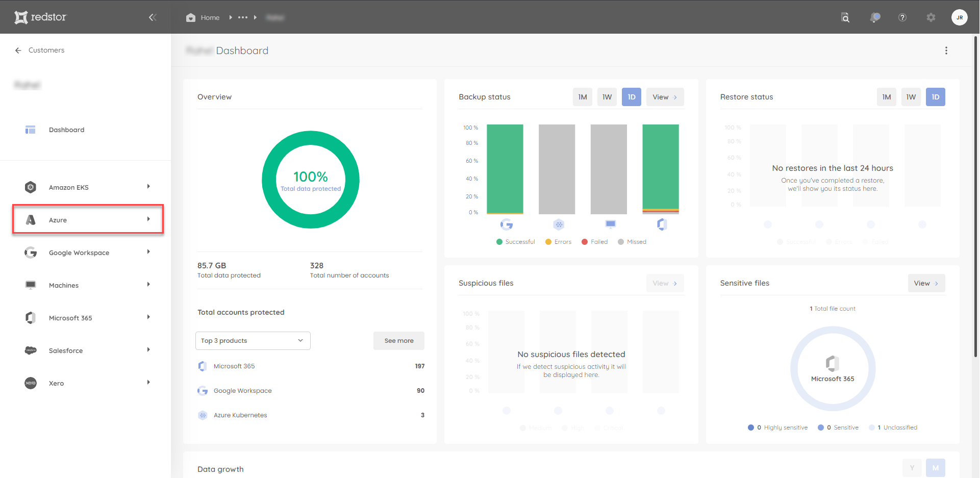Select 1W range for Backup status
Viewport: 980px width, 478px height.
point(607,97)
